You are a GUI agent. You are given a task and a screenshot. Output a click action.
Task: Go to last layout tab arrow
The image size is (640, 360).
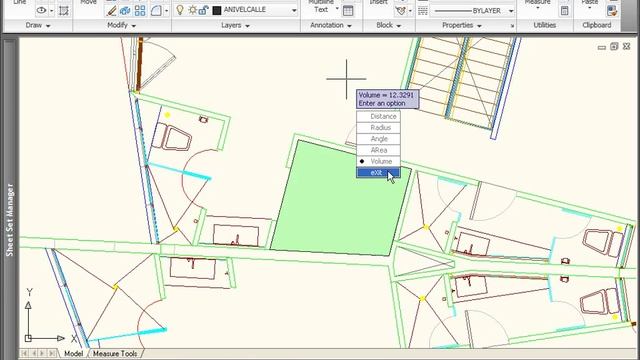[52, 353]
